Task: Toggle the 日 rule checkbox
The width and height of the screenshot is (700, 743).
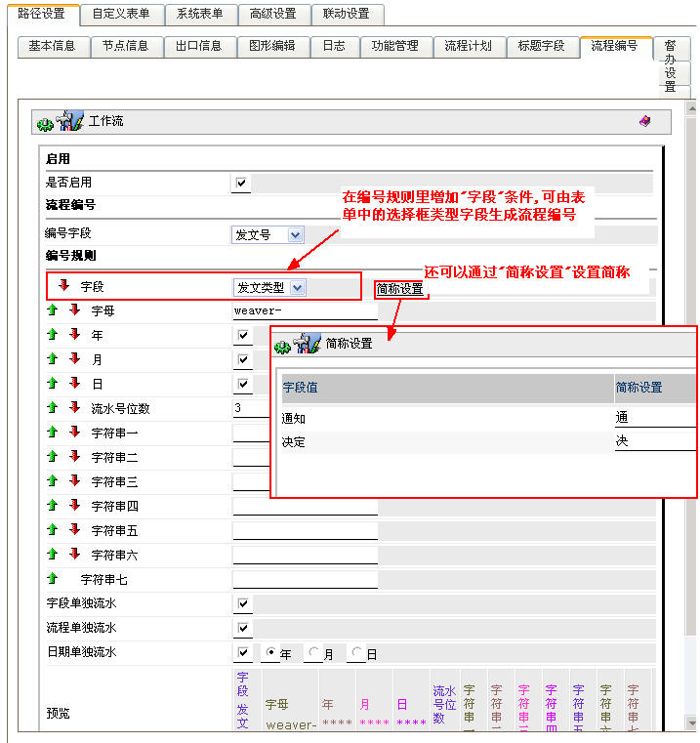Action: tap(243, 384)
